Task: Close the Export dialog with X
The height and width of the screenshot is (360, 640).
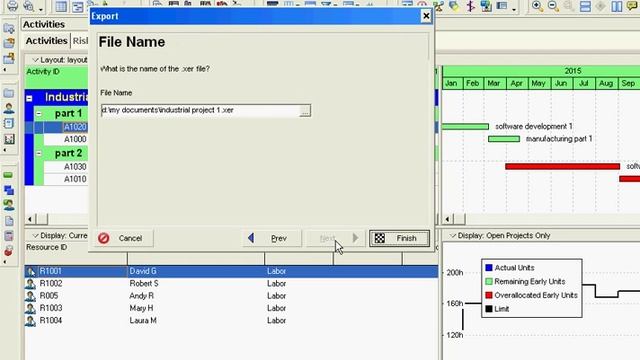Action: 426,16
